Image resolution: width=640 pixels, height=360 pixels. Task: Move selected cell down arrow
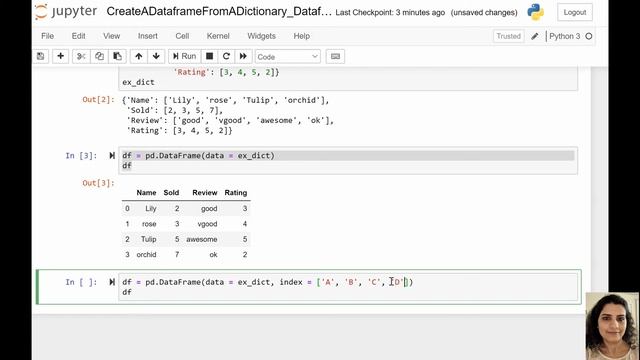[156, 56]
